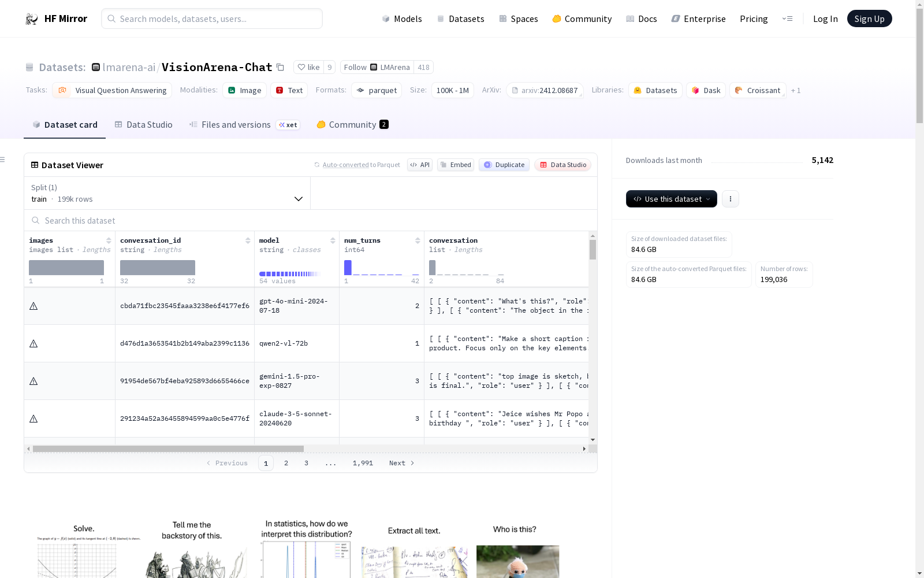Click the num_turns histogram first bar
The width and height of the screenshot is (924, 578).
click(348, 268)
